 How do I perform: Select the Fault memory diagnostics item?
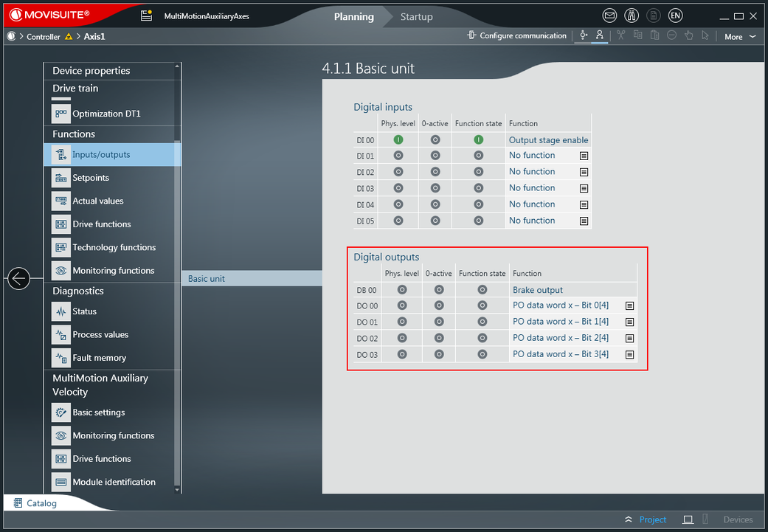tap(99, 358)
